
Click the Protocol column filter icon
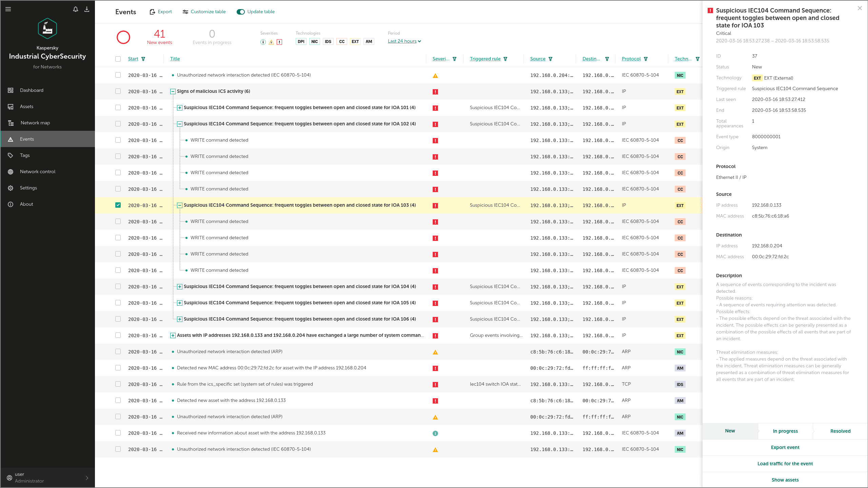(x=646, y=59)
